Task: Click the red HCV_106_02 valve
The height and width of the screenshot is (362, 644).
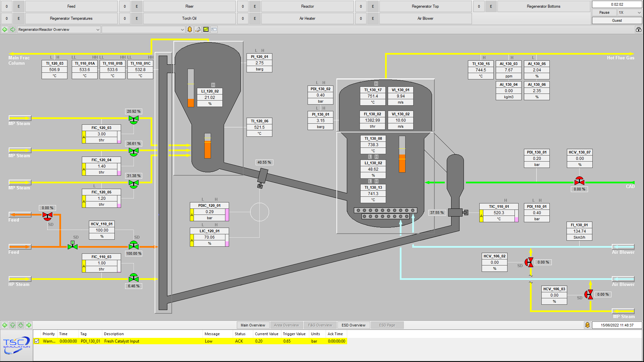Action: point(529,262)
